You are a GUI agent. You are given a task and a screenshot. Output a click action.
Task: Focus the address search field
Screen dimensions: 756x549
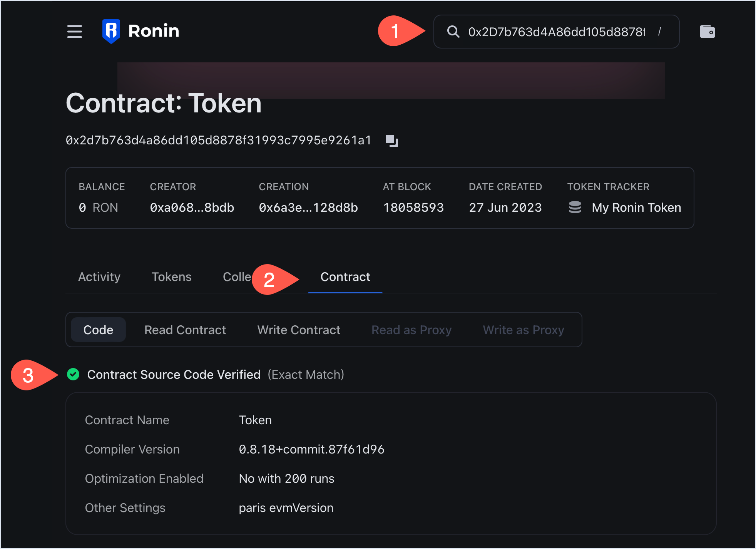point(556,32)
